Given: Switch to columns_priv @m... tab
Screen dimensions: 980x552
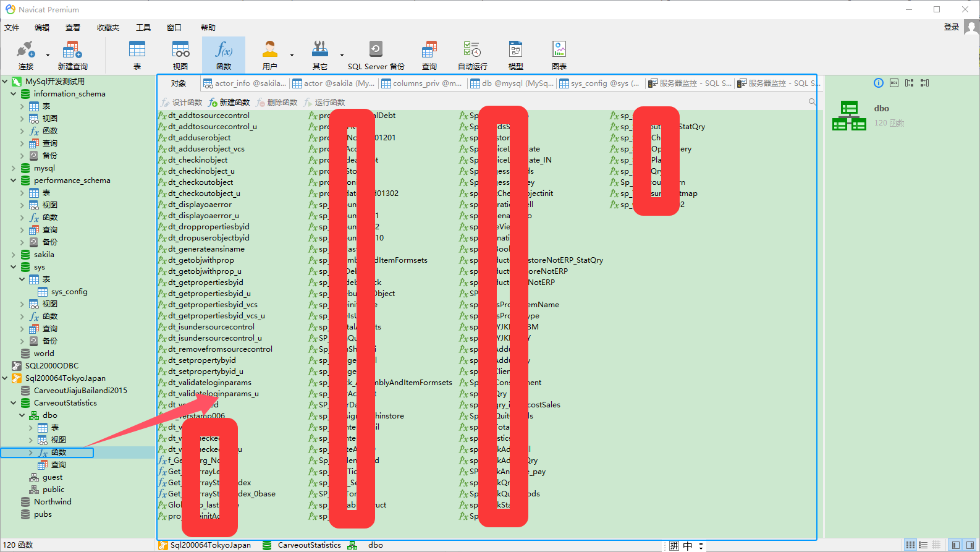Looking at the screenshot, I should [422, 83].
